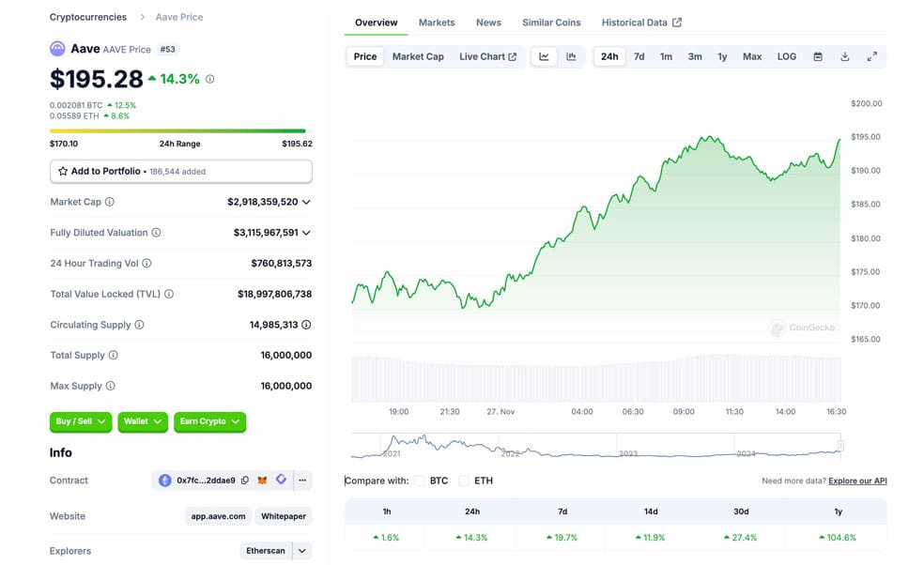The image size is (924, 565).
Task: Show the Price chart
Action: 364,56
